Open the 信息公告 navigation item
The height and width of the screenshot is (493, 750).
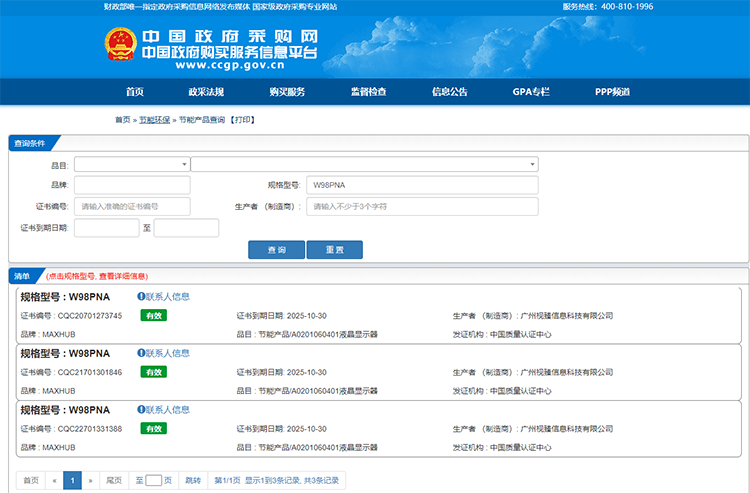(x=450, y=92)
